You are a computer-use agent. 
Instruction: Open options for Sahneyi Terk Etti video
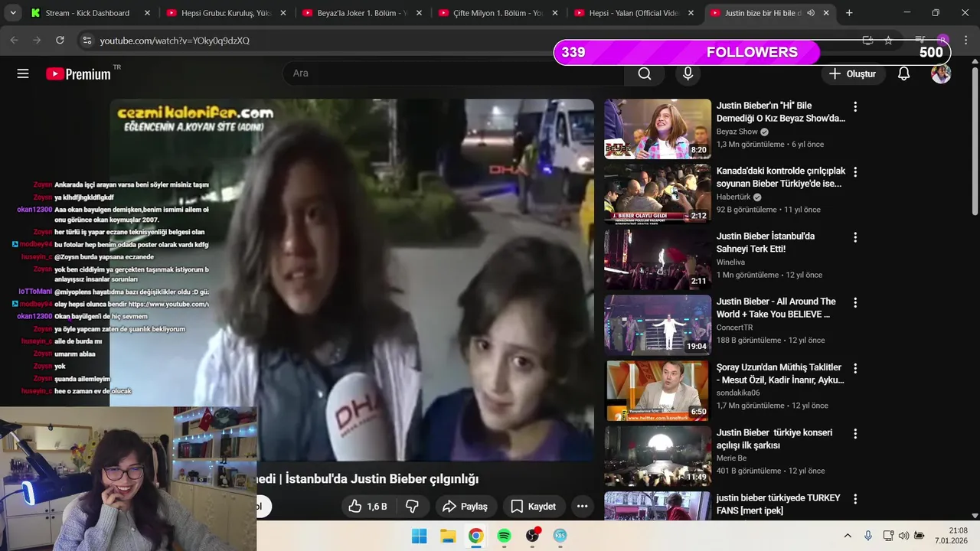pyautogui.click(x=855, y=238)
